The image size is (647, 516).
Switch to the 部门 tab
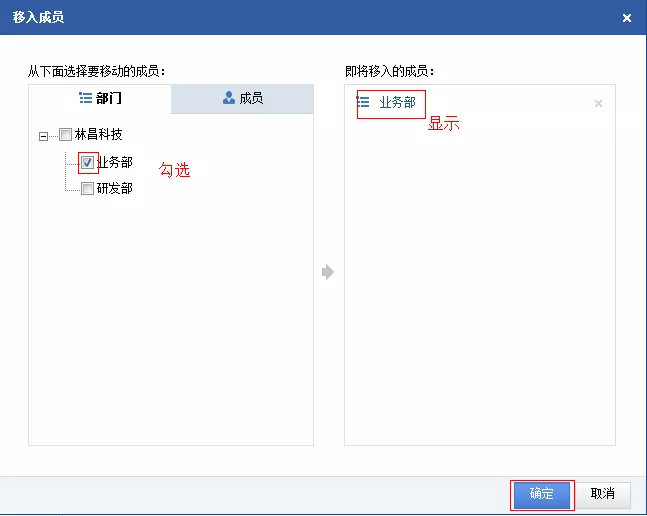(x=100, y=99)
